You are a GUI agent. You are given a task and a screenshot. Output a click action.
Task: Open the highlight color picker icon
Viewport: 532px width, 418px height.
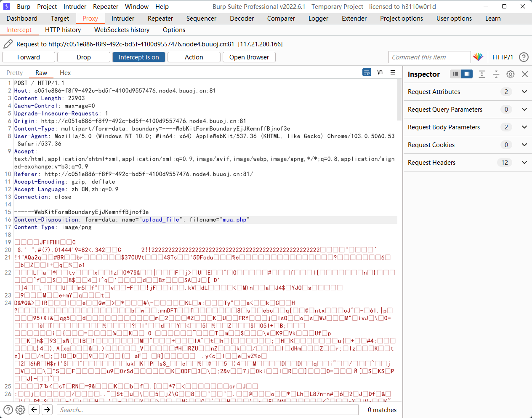[478, 57]
